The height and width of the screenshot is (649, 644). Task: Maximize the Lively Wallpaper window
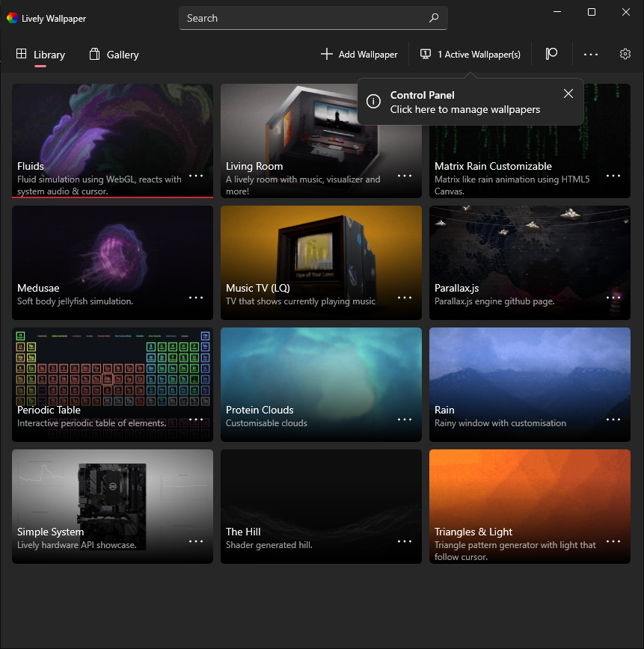click(x=592, y=12)
